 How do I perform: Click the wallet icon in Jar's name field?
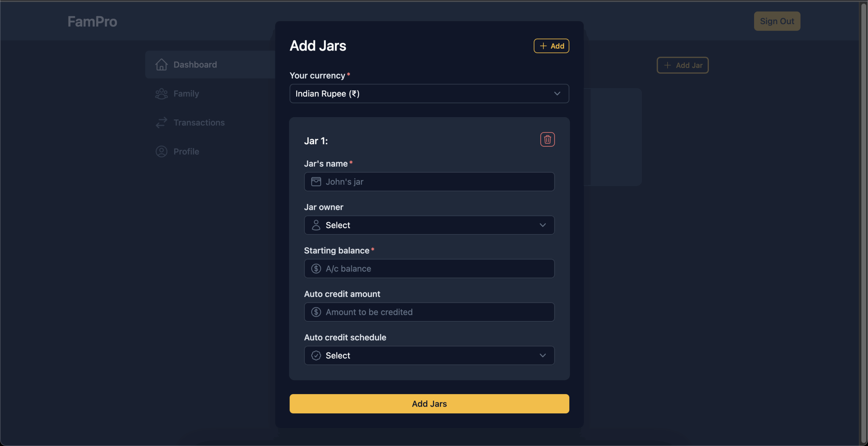point(316,182)
